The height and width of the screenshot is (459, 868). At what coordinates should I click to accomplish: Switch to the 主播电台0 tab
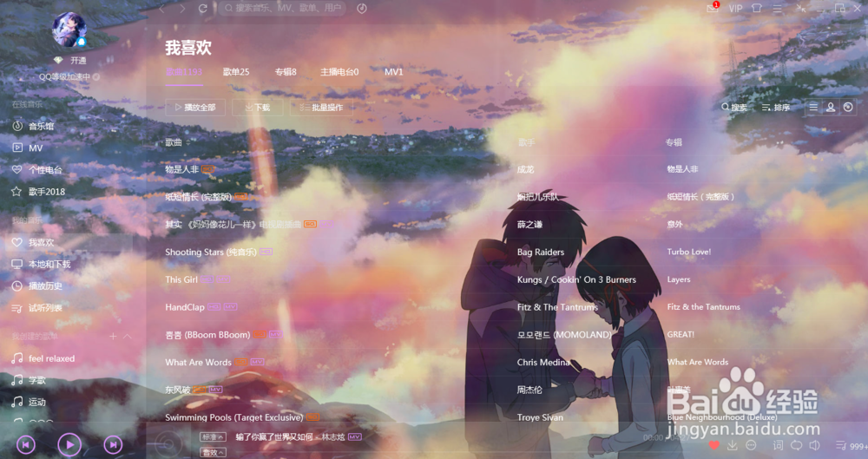339,72
